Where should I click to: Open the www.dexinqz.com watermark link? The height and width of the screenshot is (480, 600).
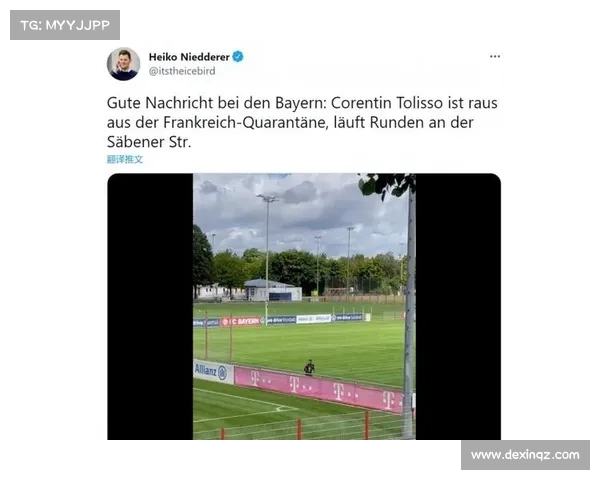click(x=525, y=455)
